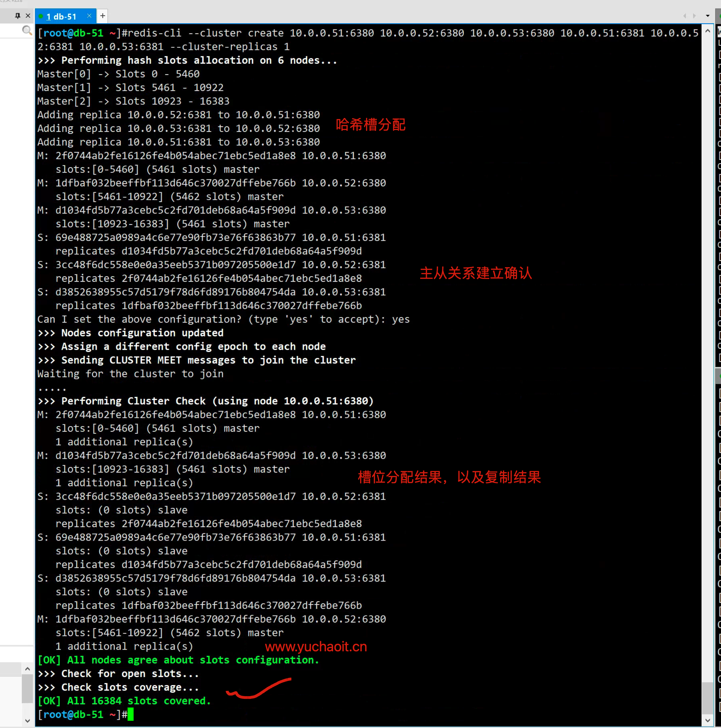721x728 pixels.
Task: Click the green connection status dot on tab
Action: [x=41, y=16]
